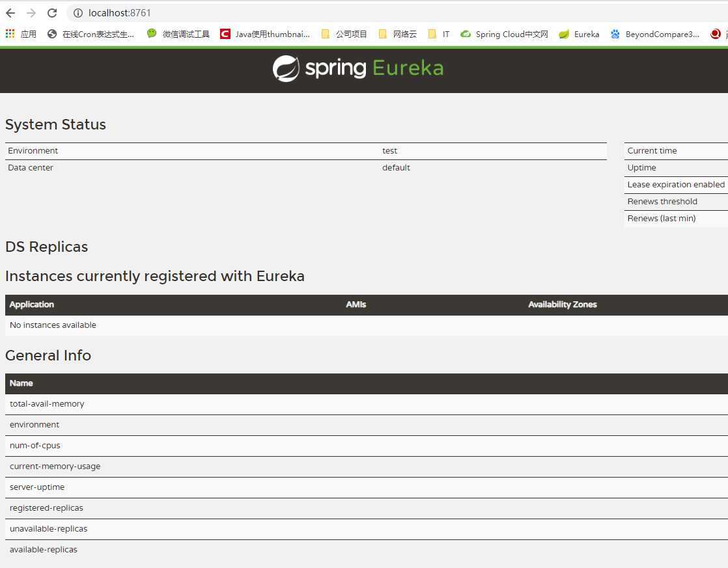View site information for localhost
Screen dimensions: 728x568
[x=78, y=13]
